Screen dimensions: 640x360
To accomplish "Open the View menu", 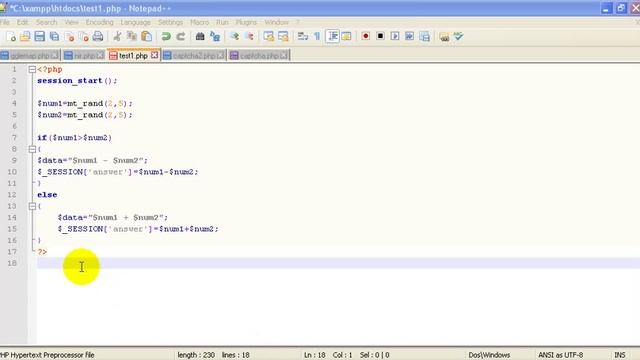I will click(71, 22).
